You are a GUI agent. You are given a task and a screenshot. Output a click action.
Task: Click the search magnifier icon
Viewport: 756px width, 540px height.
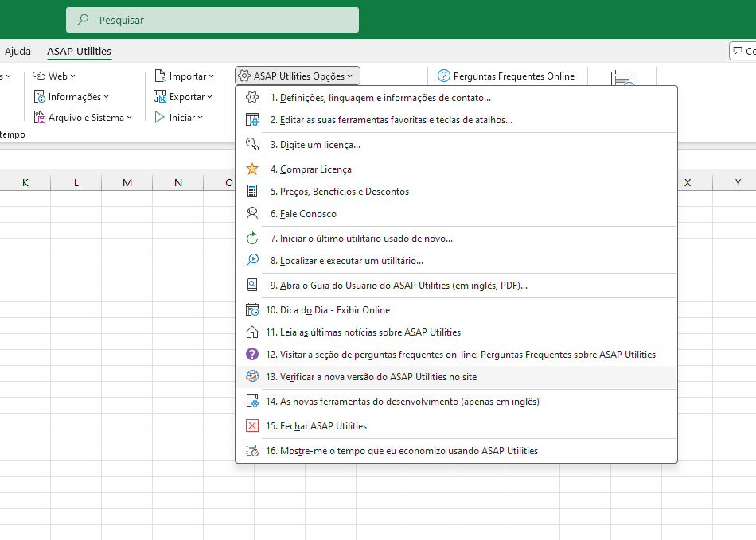[83, 20]
